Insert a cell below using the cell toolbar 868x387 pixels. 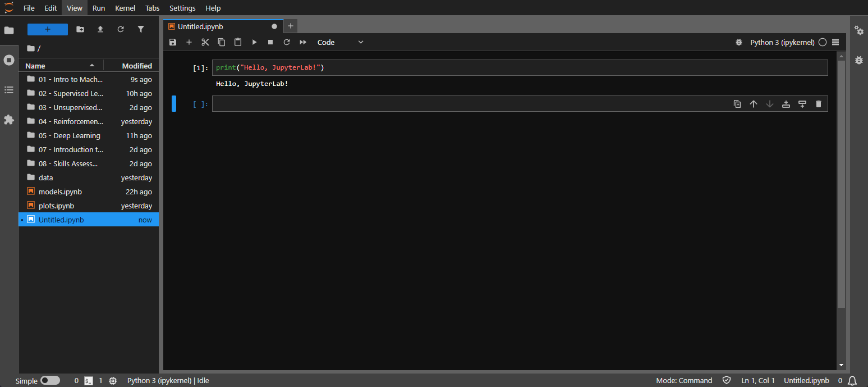pyautogui.click(x=802, y=103)
